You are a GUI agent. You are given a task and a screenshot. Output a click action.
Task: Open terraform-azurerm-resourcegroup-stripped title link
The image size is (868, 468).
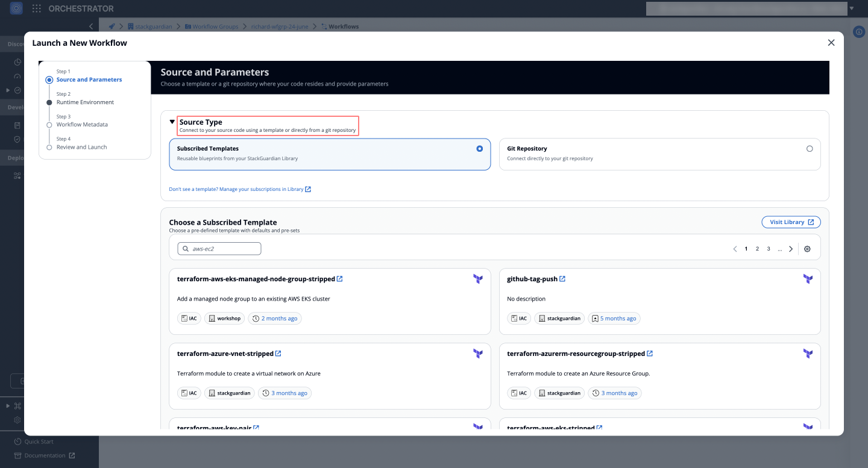576,354
